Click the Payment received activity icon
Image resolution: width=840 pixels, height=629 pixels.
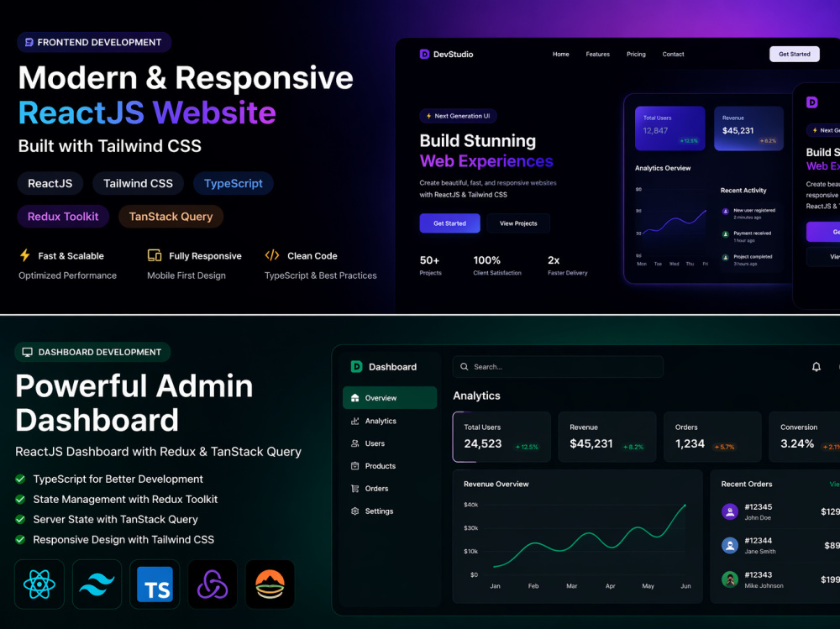[x=726, y=234]
